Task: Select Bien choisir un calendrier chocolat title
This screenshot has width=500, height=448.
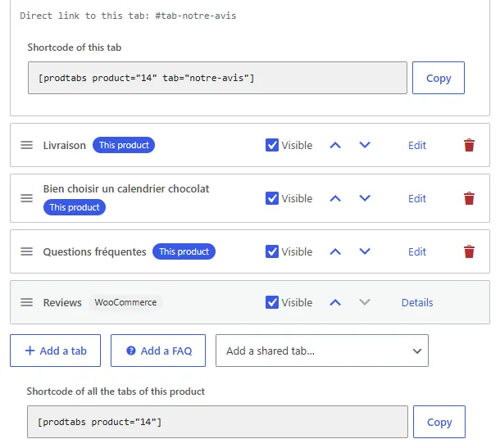Action: point(126,188)
